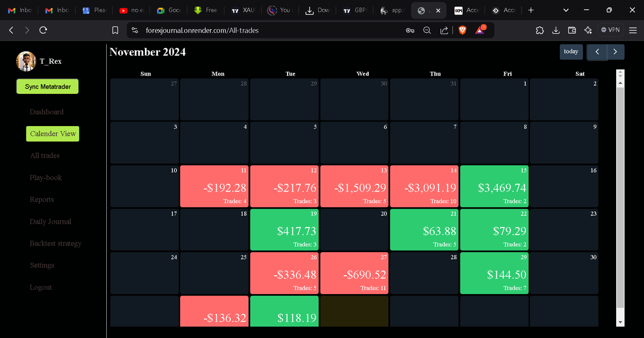
Task: Show browser downloads icon in toolbar
Action: pos(556,31)
